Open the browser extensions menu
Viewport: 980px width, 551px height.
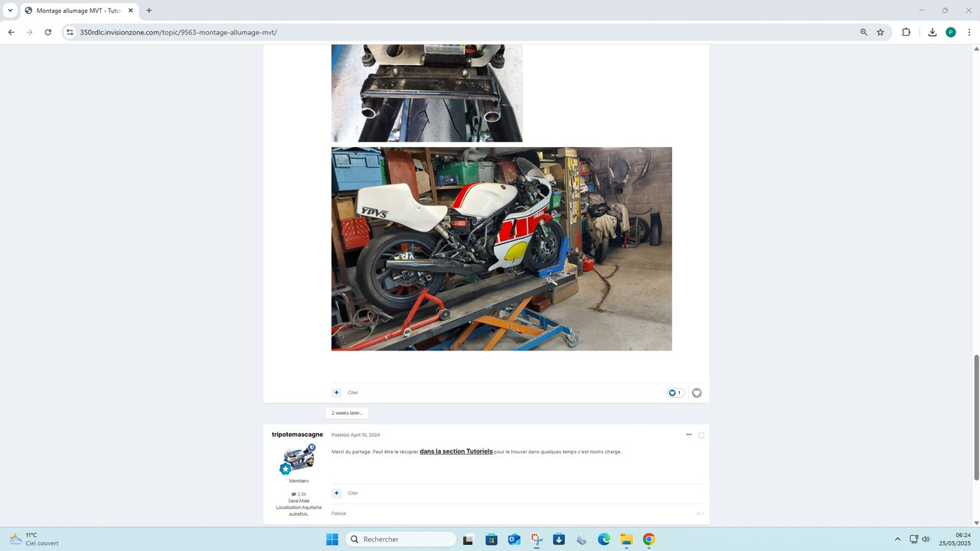906,32
